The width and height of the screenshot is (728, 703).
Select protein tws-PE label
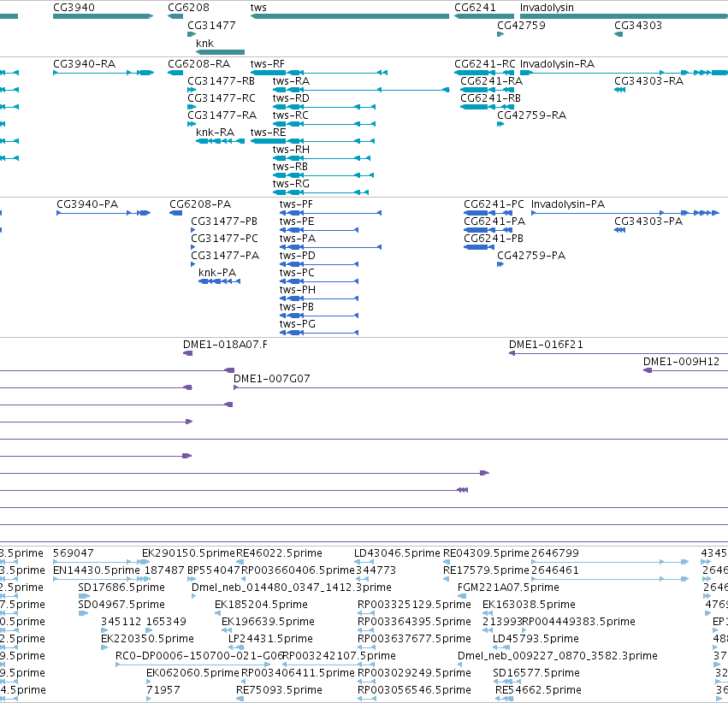point(297,222)
